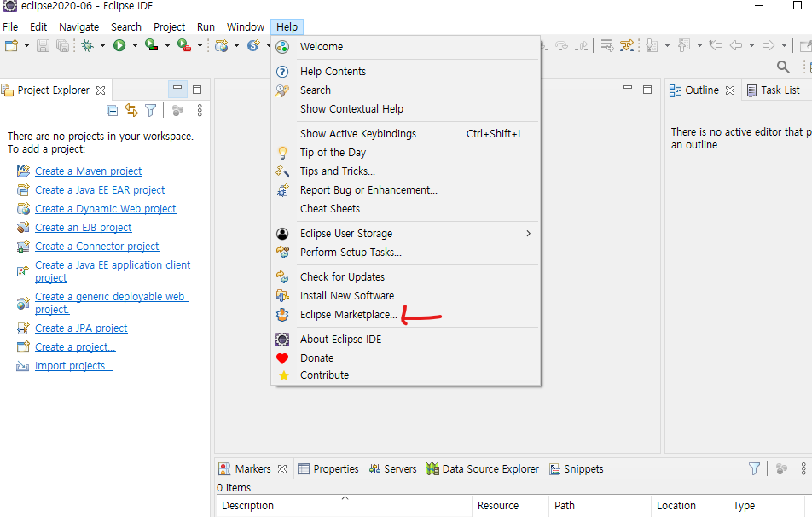
Task: Select Show Active Keybindings entry
Action: point(362,134)
